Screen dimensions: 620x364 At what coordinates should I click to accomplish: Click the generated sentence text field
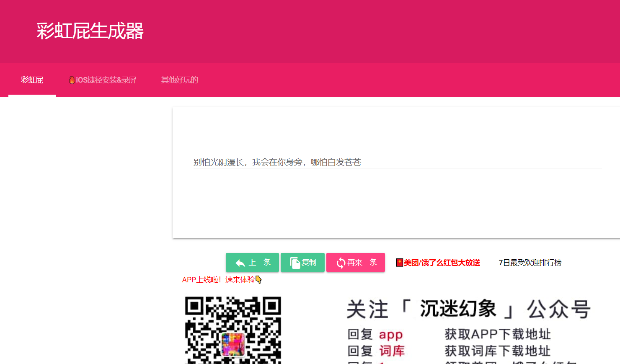397,162
